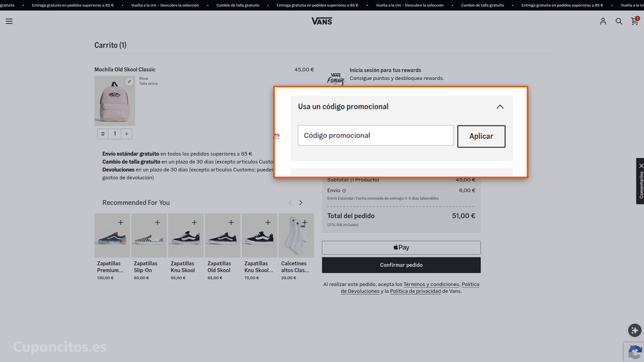Add Zapatillas Premium to cart with plus

point(121,223)
